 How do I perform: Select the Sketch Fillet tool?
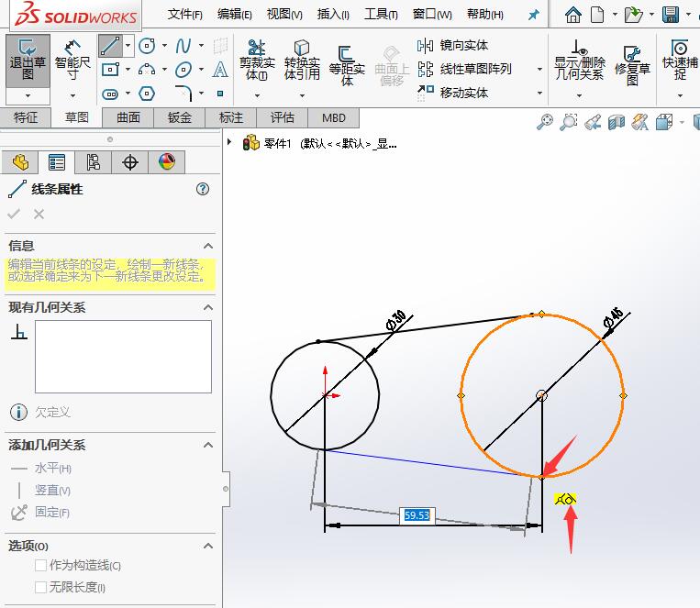click(x=183, y=93)
